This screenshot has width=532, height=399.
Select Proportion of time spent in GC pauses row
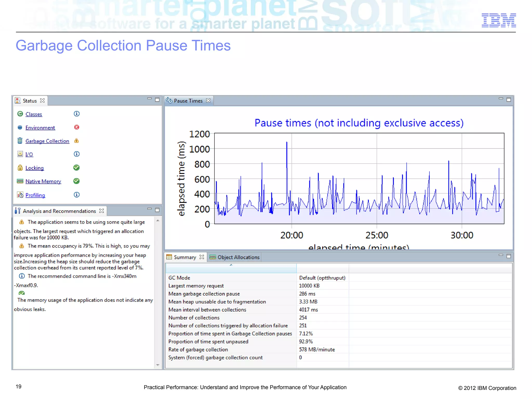pyautogui.click(x=339, y=333)
